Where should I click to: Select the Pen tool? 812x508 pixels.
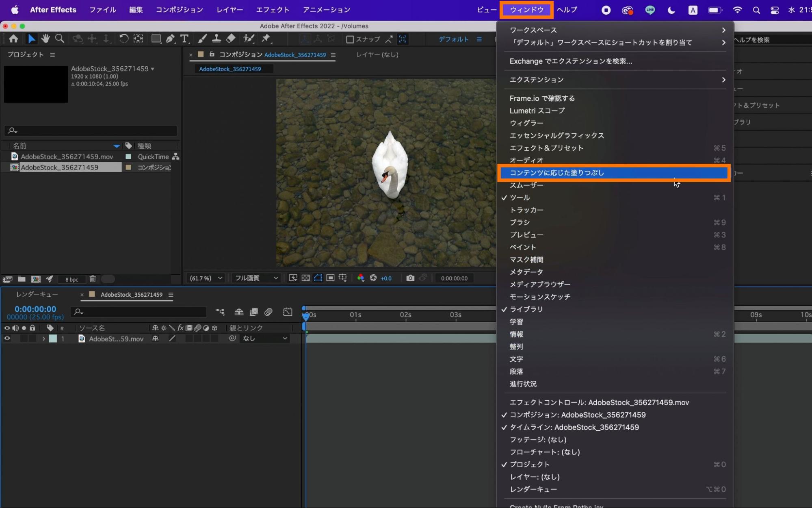coord(170,39)
